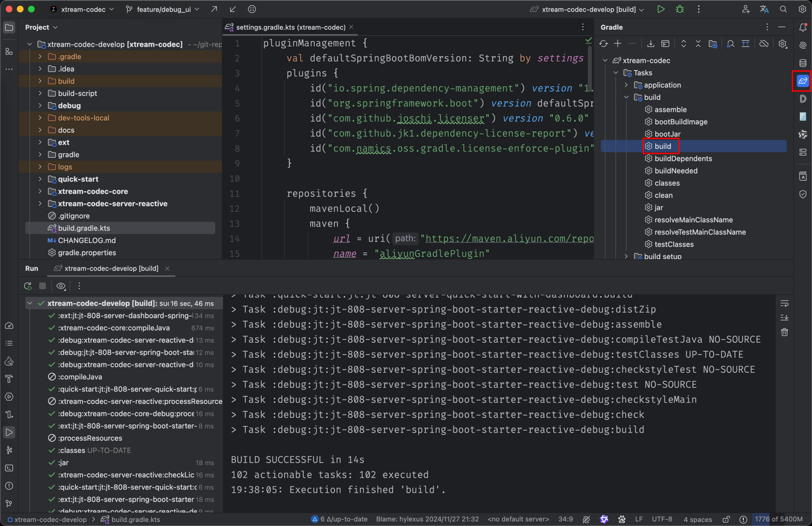Open the Gradle tool window icon
Viewport: 812px width, 526px height.
tap(803, 81)
